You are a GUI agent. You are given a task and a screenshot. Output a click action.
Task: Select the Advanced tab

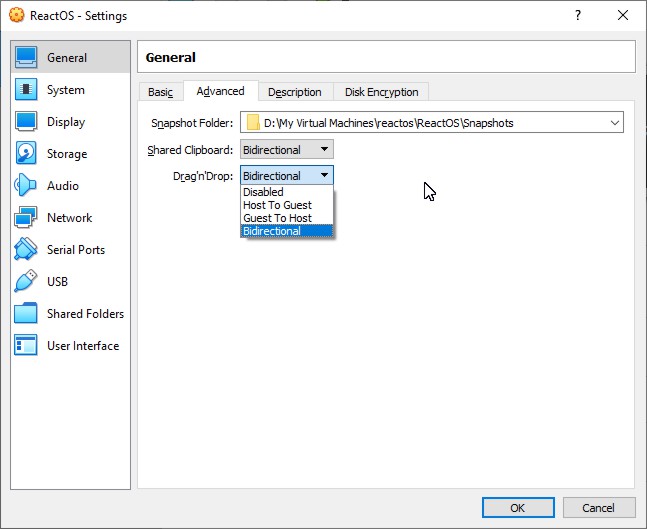click(x=221, y=91)
